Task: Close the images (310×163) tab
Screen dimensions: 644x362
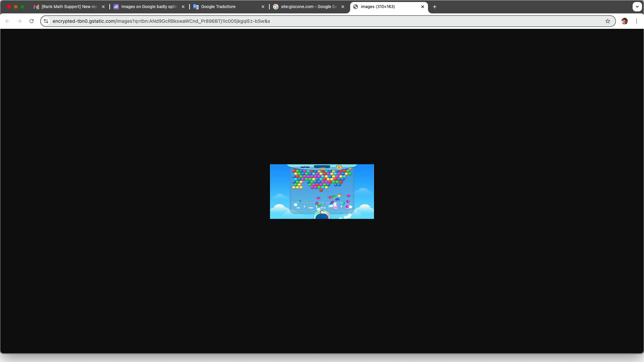Action: coord(423,7)
